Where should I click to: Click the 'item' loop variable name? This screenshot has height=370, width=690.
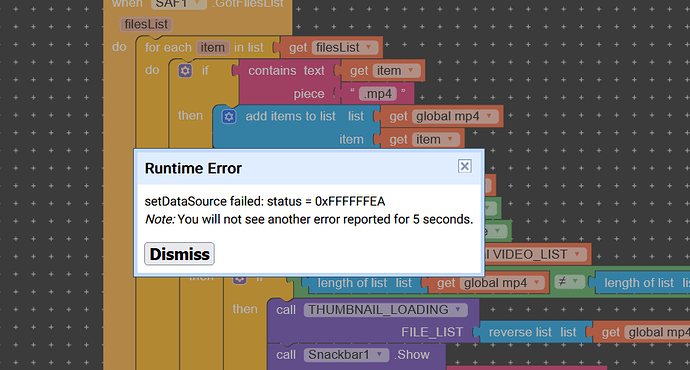pos(213,48)
